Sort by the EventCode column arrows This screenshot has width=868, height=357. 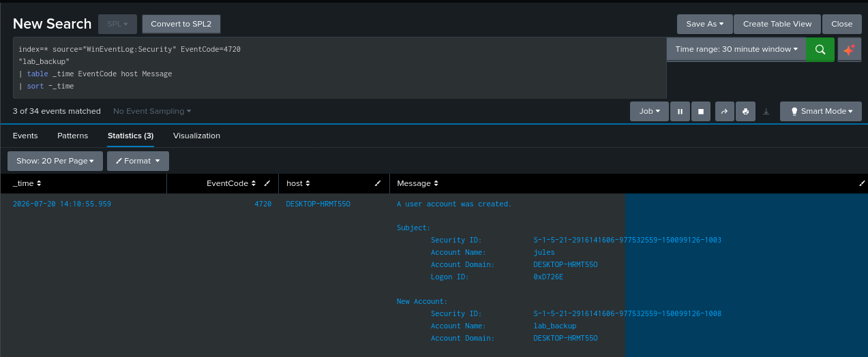point(254,183)
